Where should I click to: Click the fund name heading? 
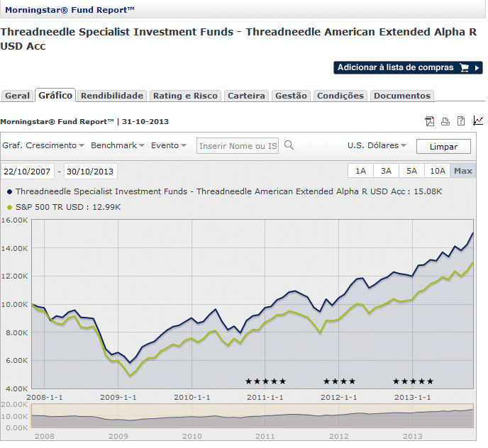[x=238, y=39]
